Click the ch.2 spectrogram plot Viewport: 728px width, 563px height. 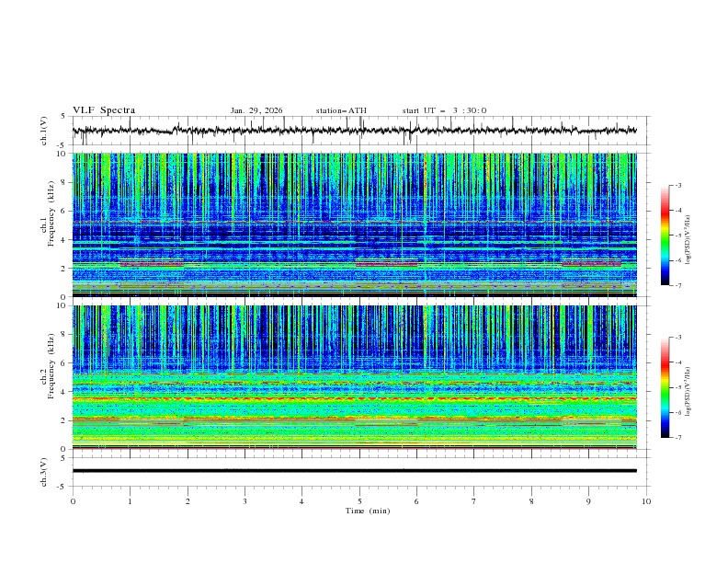(355, 377)
